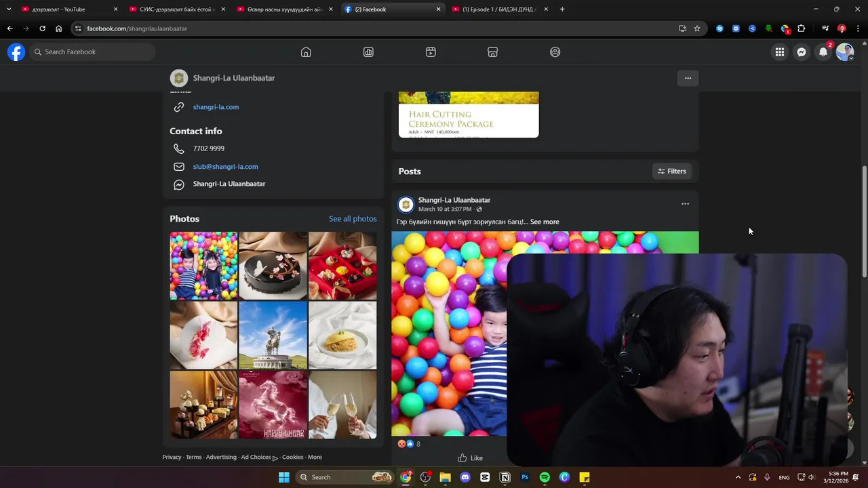Expand the tab search dropdown arrow
The height and width of the screenshot is (488, 868).
coord(9,9)
